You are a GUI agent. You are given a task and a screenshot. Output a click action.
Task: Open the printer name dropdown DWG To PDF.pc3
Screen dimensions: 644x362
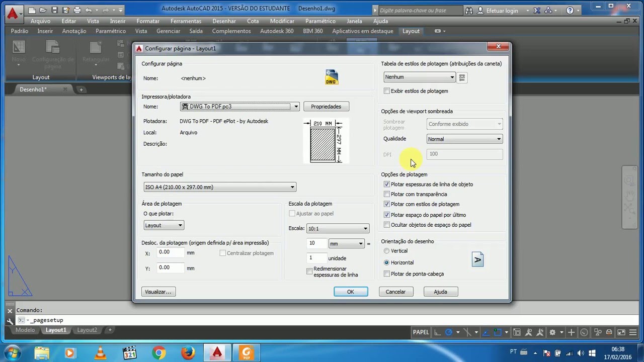point(240,107)
